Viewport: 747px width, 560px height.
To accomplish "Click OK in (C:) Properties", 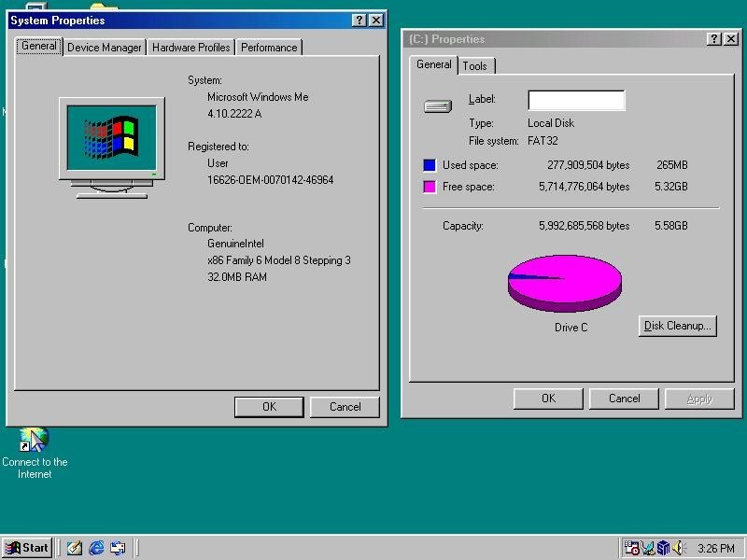I will 548,399.
